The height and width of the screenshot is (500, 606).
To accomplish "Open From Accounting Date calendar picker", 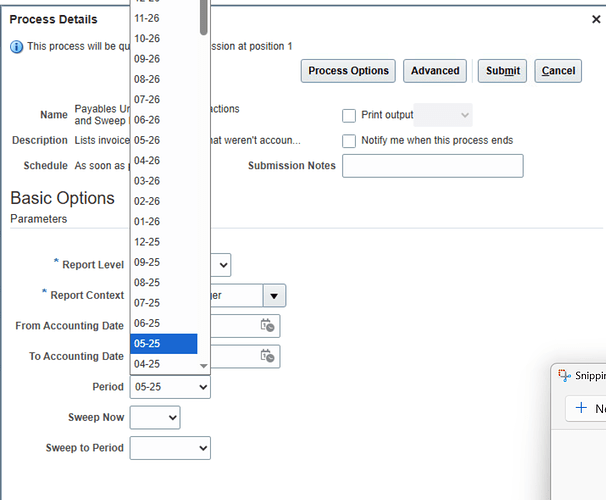I will [267, 325].
